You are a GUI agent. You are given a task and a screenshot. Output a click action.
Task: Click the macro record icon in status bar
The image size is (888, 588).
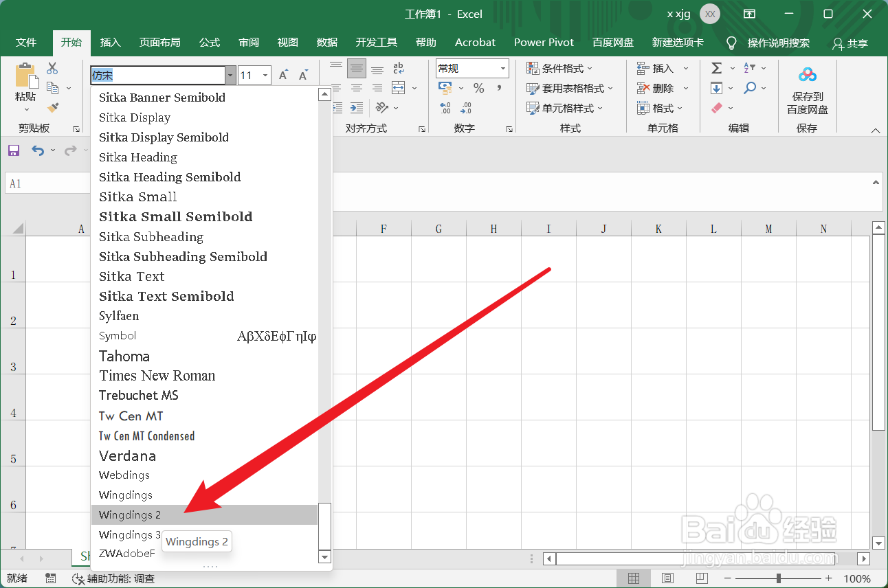coord(50,578)
